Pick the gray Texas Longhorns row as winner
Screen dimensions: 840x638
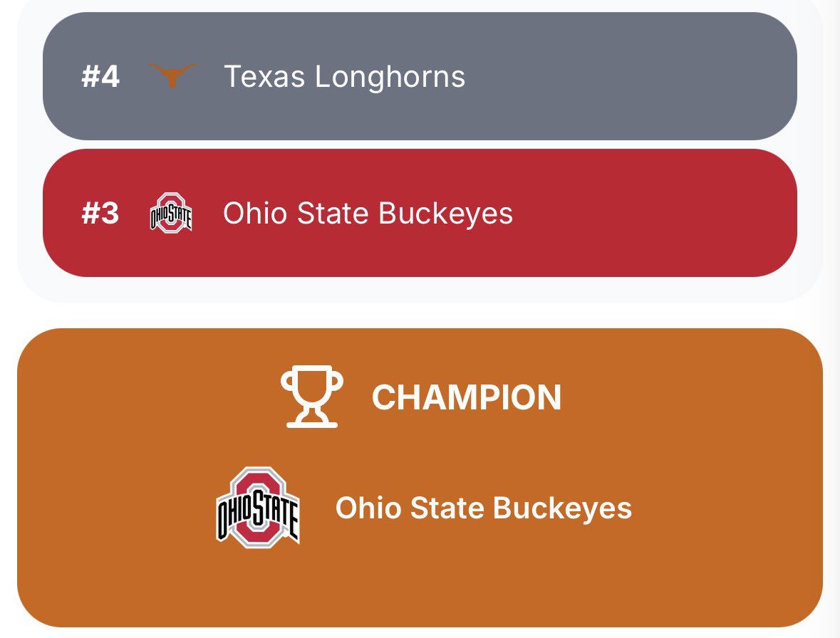coord(420,76)
